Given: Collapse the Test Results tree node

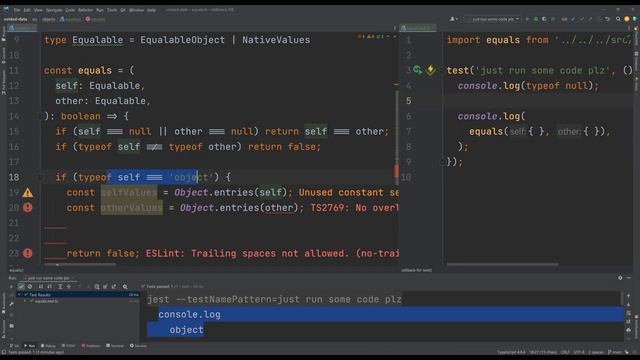Looking at the screenshot, I should [x=19, y=294].
